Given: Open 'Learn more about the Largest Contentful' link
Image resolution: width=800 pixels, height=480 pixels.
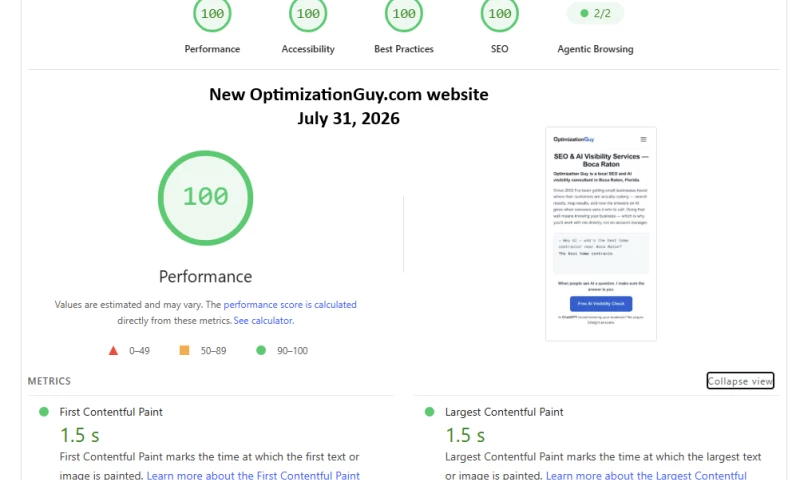Looking at the screenshot, I should click(x=646, y=475).
